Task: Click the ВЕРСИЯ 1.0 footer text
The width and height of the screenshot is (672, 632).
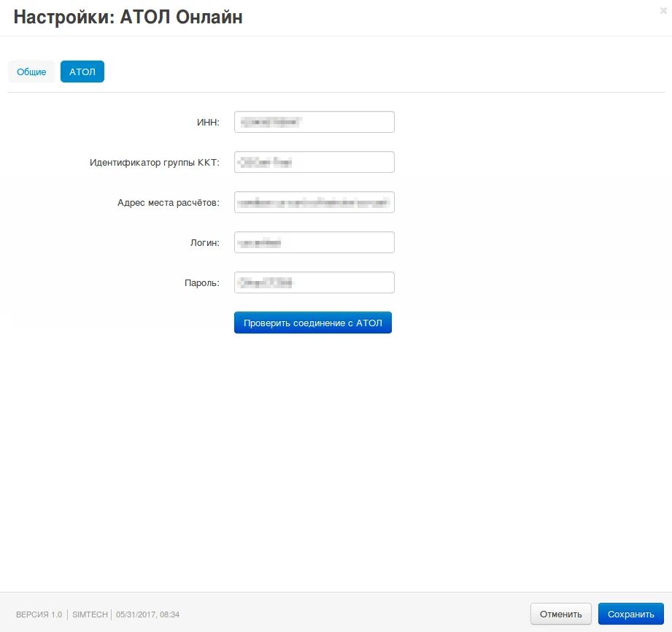Action: click(39, 614)
